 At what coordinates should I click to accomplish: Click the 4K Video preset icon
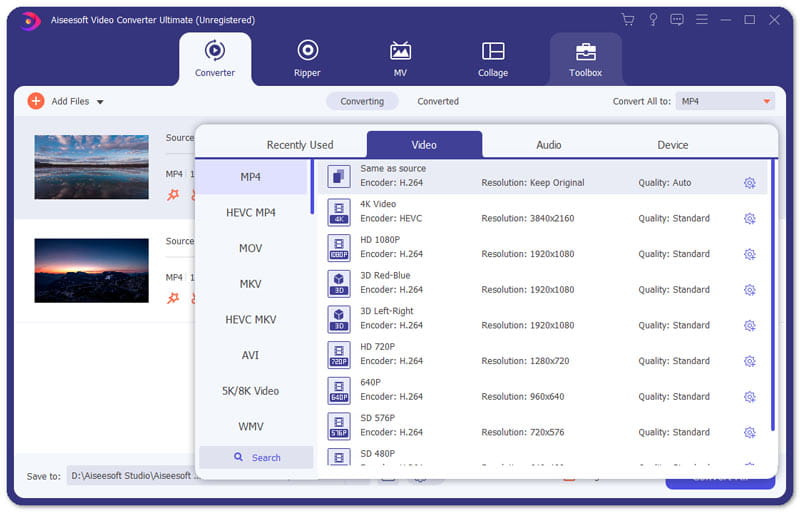pos(339,212)
